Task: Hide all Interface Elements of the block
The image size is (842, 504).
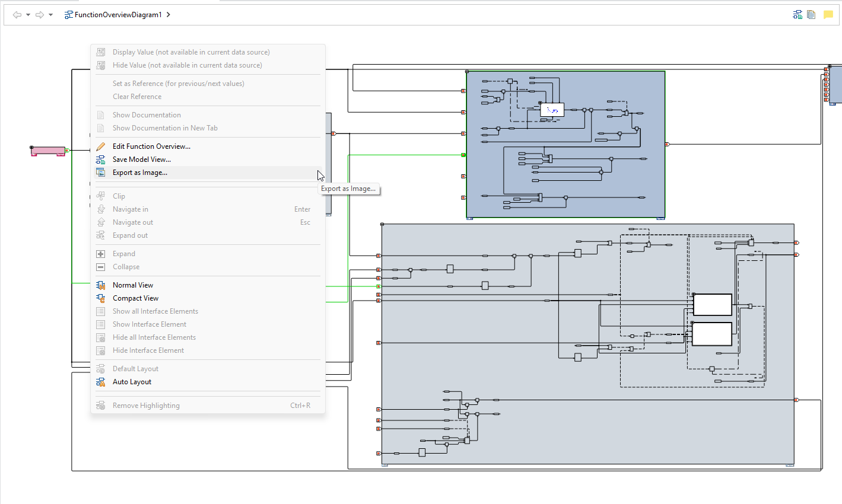Action: pyautogui.click(x=154, y=337)
